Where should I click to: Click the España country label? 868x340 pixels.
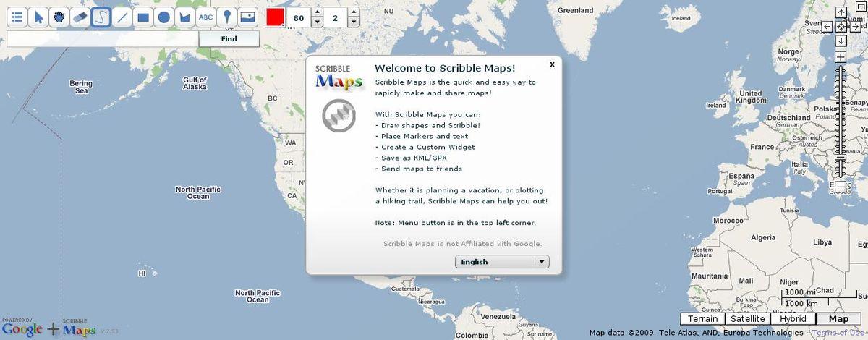click(741, 176)
